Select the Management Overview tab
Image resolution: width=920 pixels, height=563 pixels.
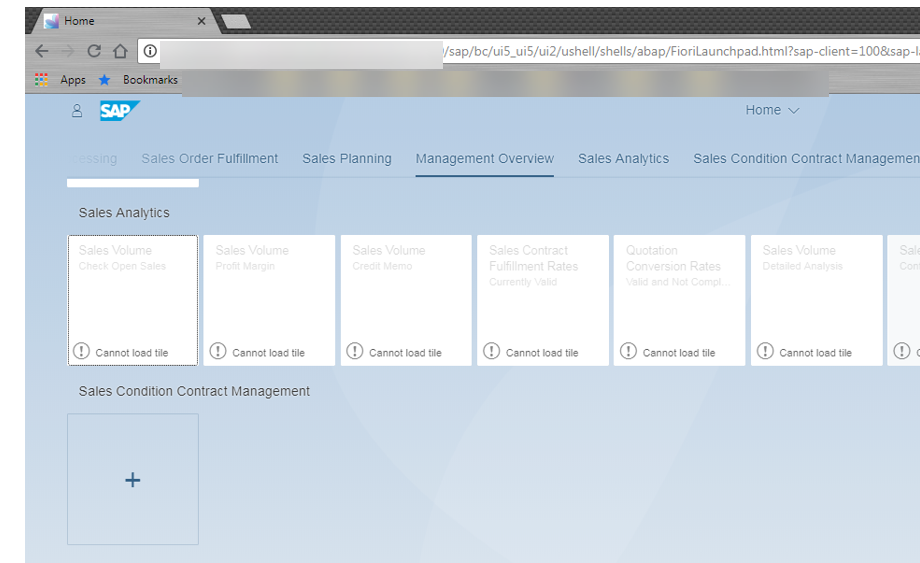point(485,158)
